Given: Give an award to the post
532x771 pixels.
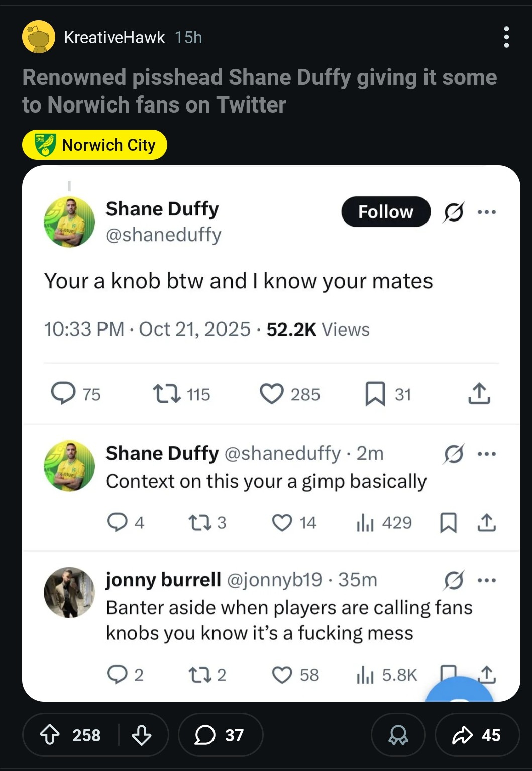Looking at the screenshot, I should (398, 735).
